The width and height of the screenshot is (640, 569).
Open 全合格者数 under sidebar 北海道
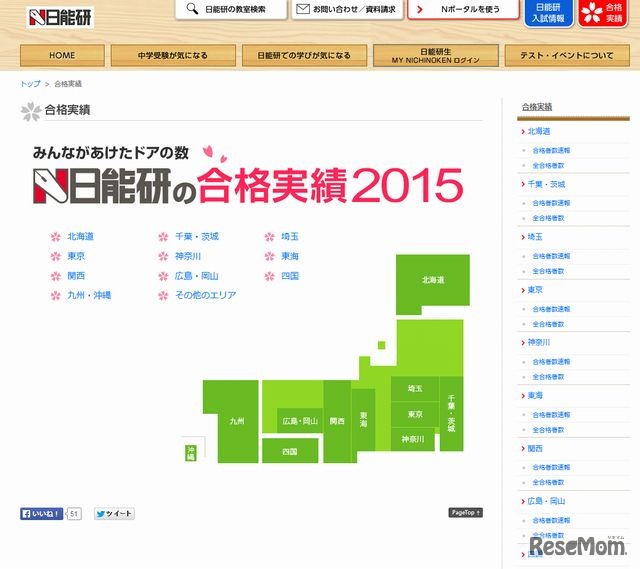pos(548,165)
